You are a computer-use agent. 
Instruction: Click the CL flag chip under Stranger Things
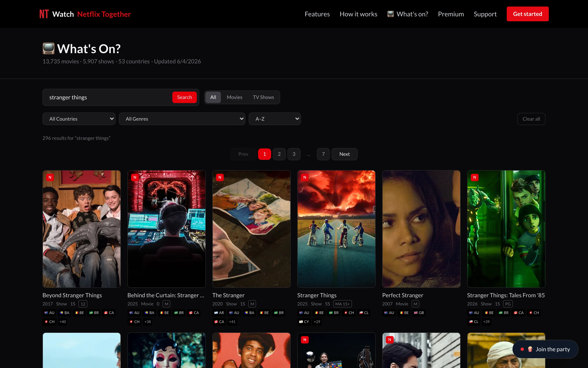pyautogui.click(x=364, y=313)
